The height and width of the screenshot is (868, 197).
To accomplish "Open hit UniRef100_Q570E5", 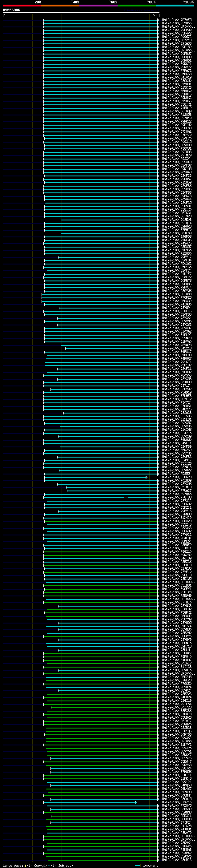I will tap(177, 20).
